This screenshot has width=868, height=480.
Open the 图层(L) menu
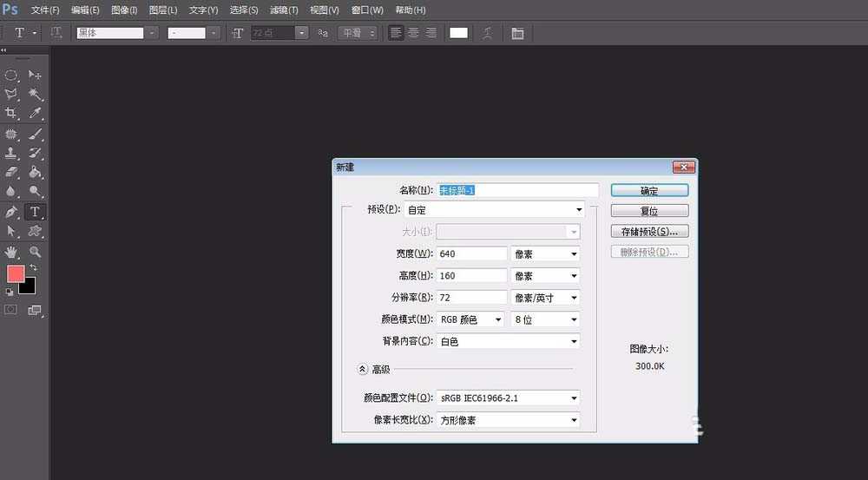point(163,10)
